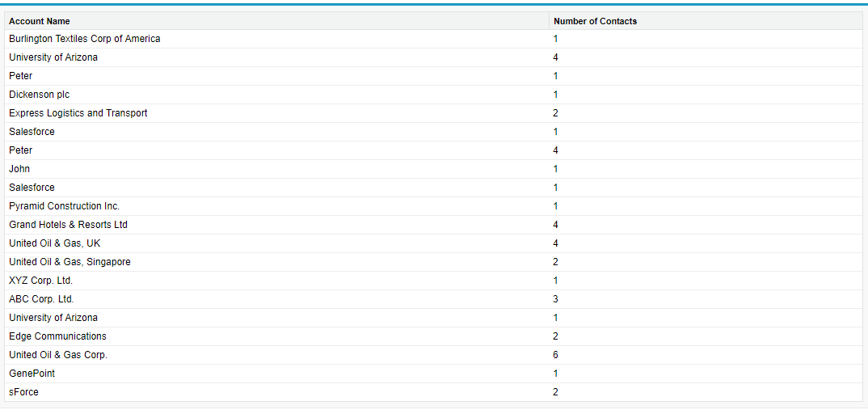The height and width of the screenshot is (414, 868).
Task: Click contact count 1 for Burlington Textiles
Action: pos(555,39)
